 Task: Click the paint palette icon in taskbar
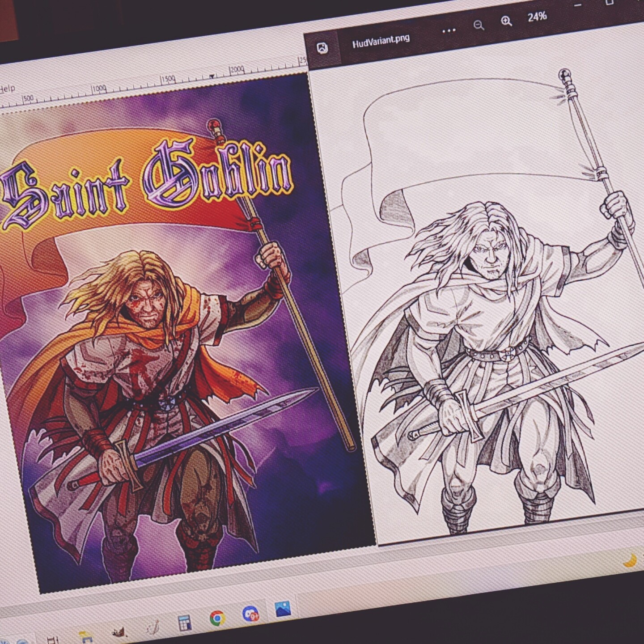(x=153, y=627)
